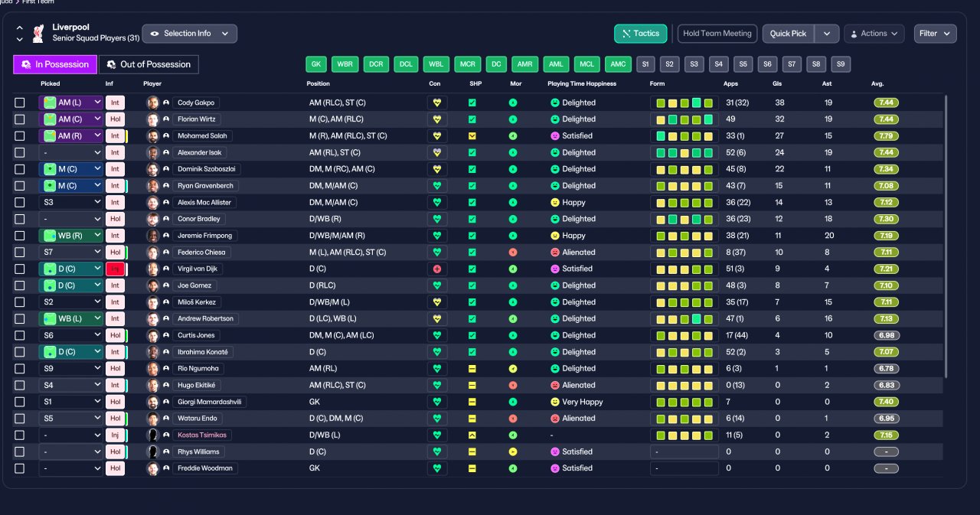Click Virgil van Dijk's red Inj info badge
The height and width of the screenshot is (515, 980).
coord(115,269)
